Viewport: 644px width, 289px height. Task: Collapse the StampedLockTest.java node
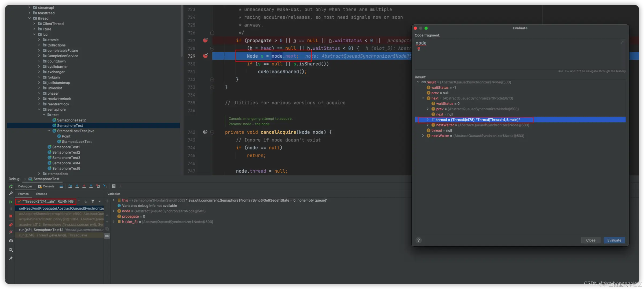pos(49,131)
